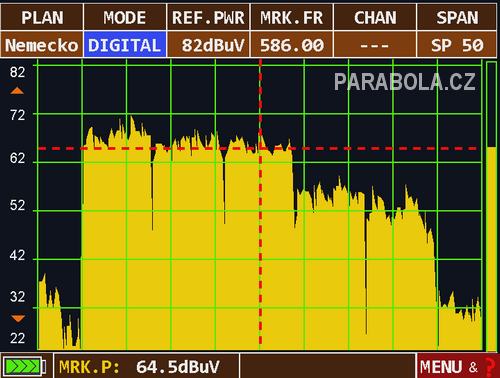Toggle the DIGITAL mode value

pos(125,45)
